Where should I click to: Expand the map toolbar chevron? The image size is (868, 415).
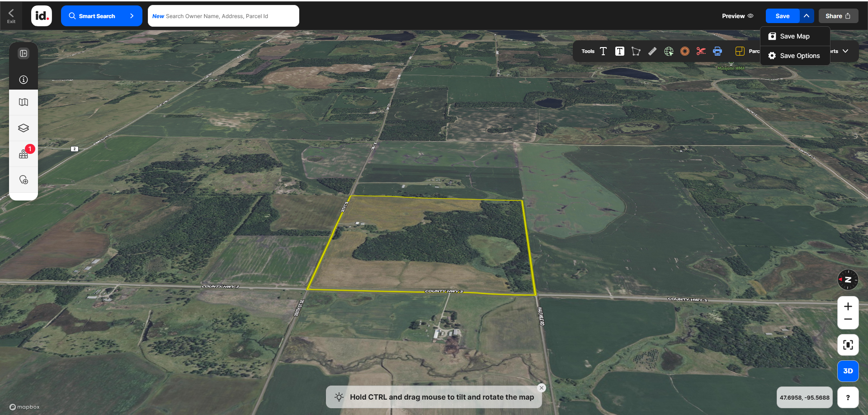coord(845,51)
